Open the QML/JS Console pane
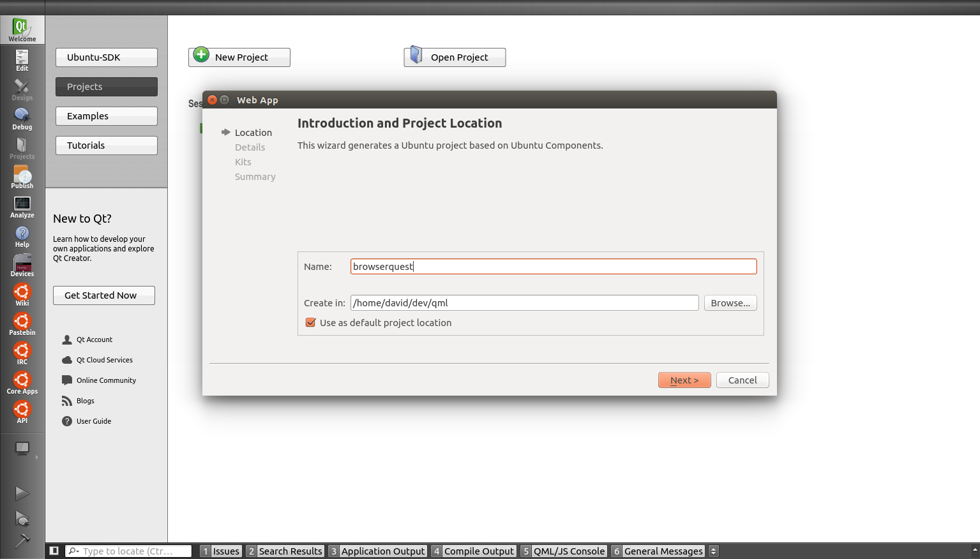 point(563,551)
